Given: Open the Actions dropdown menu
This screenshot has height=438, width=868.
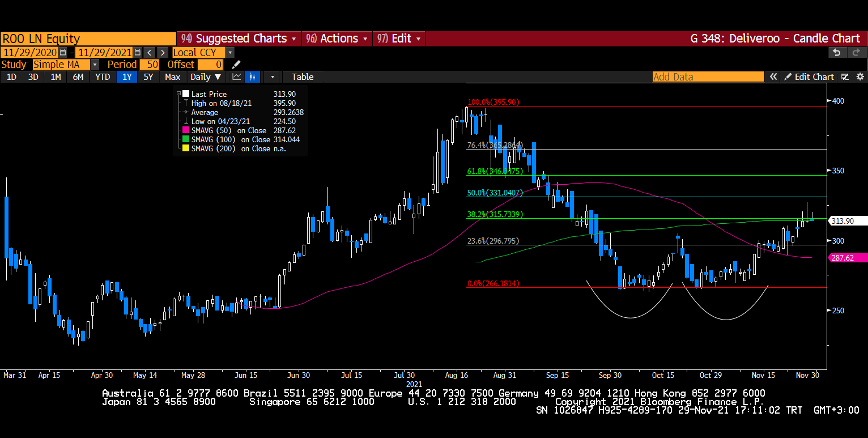Looking at the screenshot, I should tap(337, 39).
